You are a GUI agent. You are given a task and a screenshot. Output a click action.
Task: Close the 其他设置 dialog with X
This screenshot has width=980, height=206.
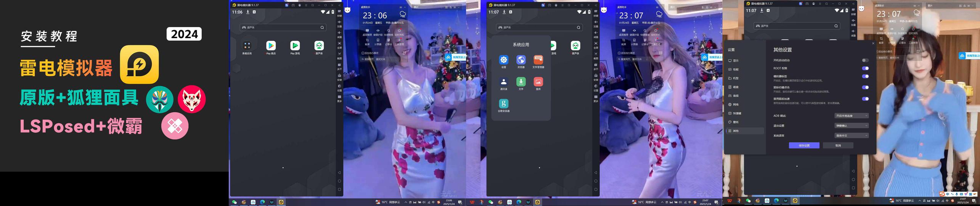point(873,43)
